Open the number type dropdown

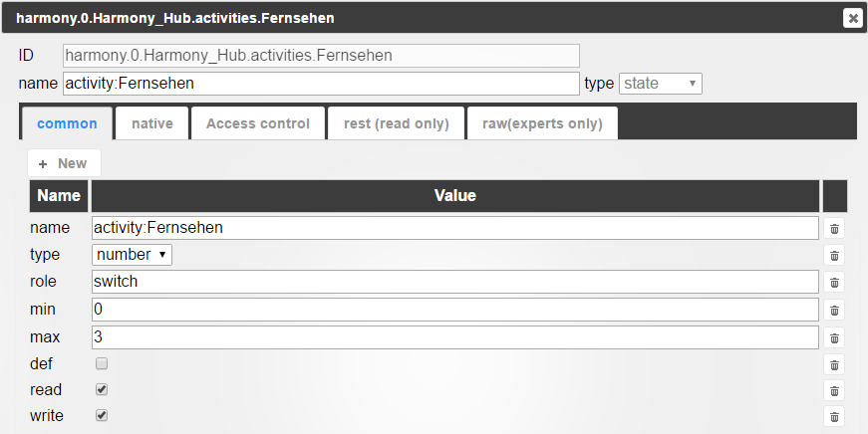[x=132, y=255]
